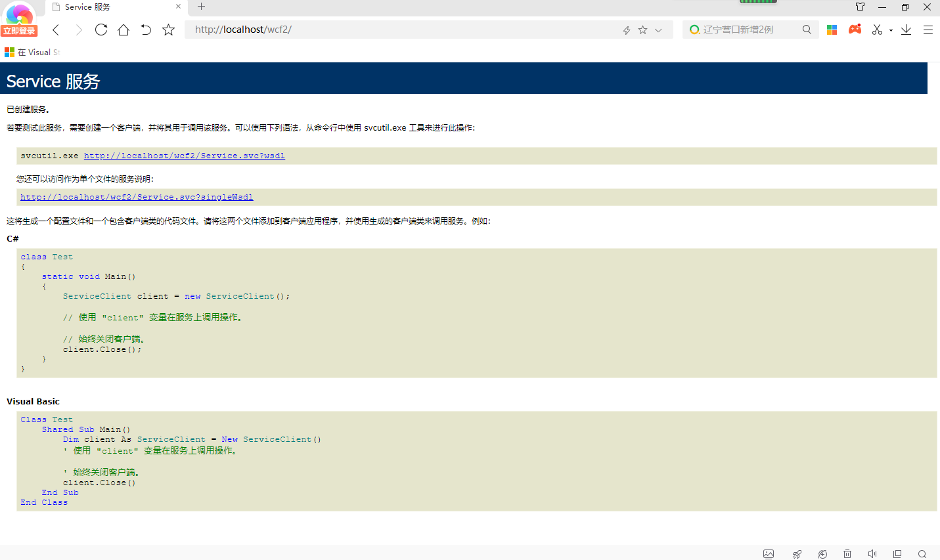Viewport: 940px width, 560px height.
Task: Click the star favorites icon beside restore
Action: click(168, 30)
